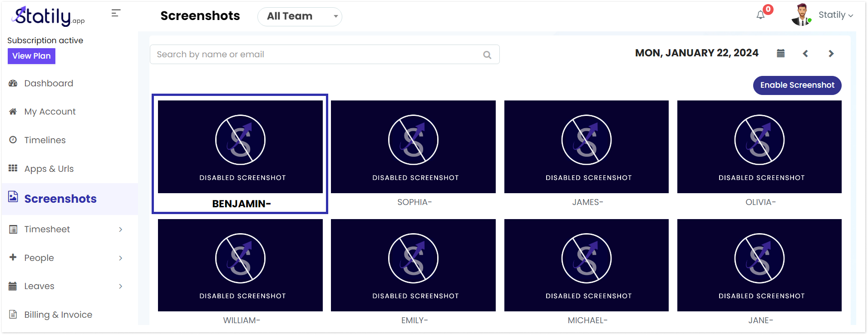868x335 pixels.
Task: Open the All Team dropdown
Action: (x=300, y=16)
